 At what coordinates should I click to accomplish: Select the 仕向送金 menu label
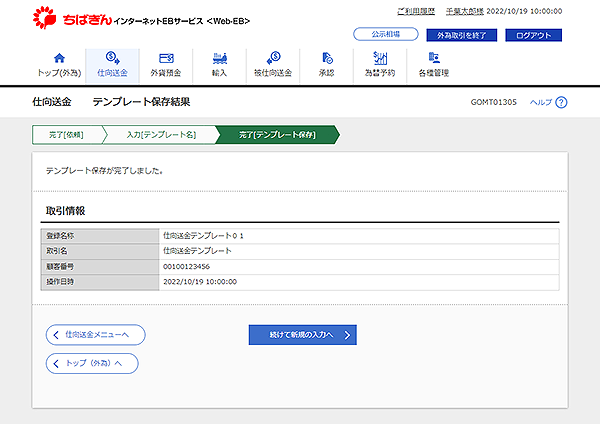point(112,73)
